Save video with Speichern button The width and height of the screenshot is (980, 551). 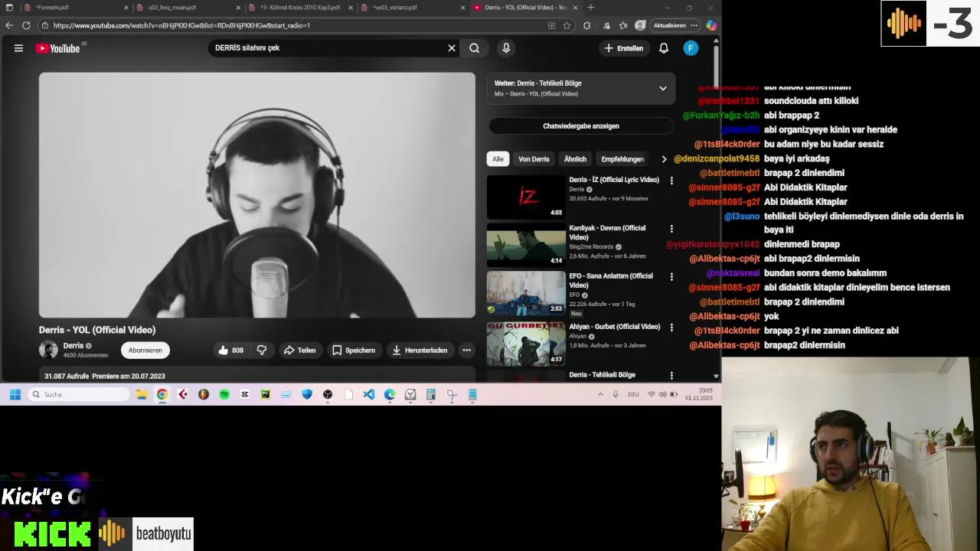(x=354, y=350)
